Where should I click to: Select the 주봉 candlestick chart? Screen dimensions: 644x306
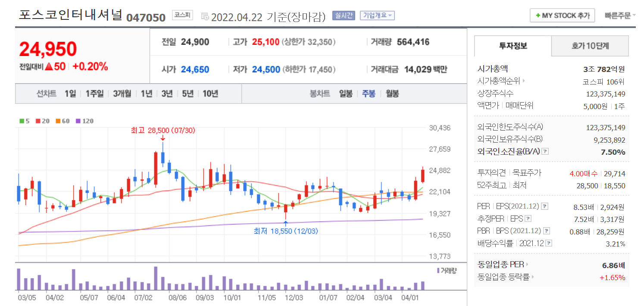tap(369, 94)
